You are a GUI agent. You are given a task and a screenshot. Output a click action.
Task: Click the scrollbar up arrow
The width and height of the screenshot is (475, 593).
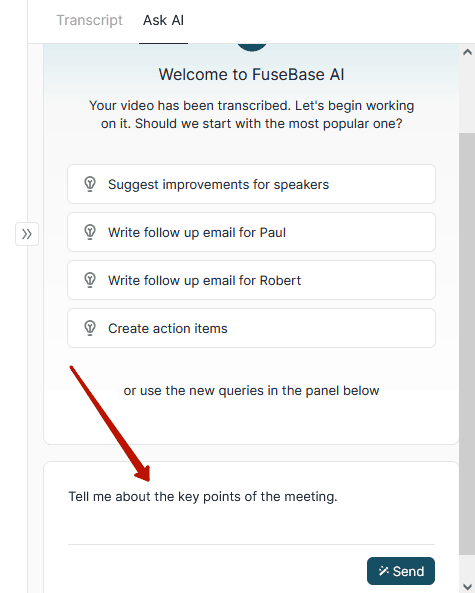pos(467,52)
